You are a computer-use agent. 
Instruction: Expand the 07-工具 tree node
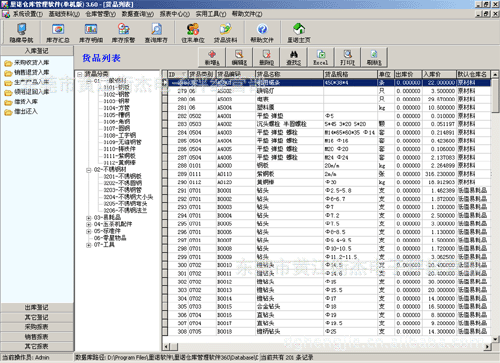(x=89, y=245)
